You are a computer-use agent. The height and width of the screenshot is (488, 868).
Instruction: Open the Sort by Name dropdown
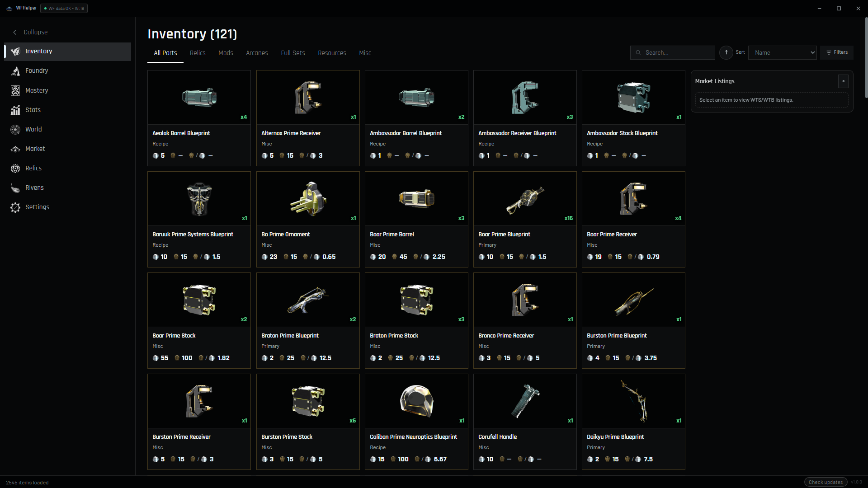[x=782, y=52]
